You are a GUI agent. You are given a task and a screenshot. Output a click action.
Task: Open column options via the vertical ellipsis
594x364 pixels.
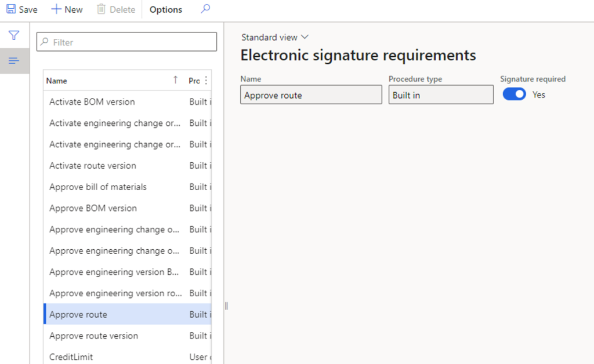(207, 79)
